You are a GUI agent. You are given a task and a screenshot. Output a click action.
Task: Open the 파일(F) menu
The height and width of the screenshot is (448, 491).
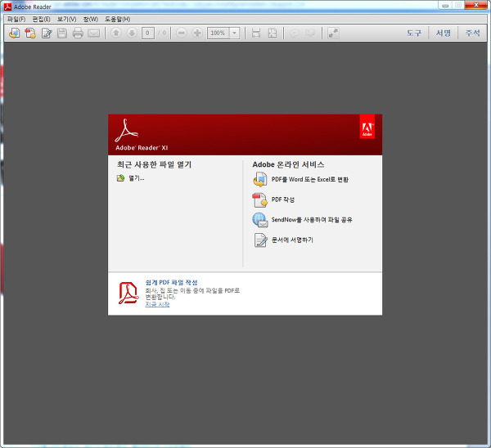pos(16,19)
